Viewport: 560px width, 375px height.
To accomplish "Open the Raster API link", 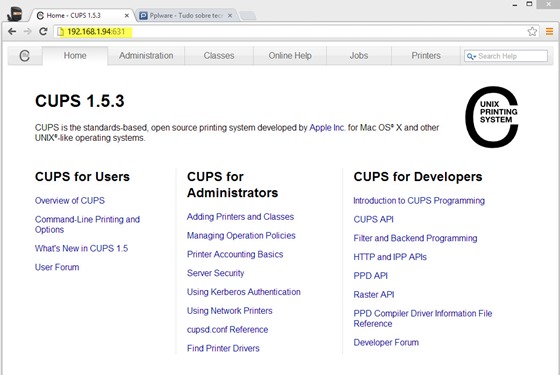I will point(374,295).
